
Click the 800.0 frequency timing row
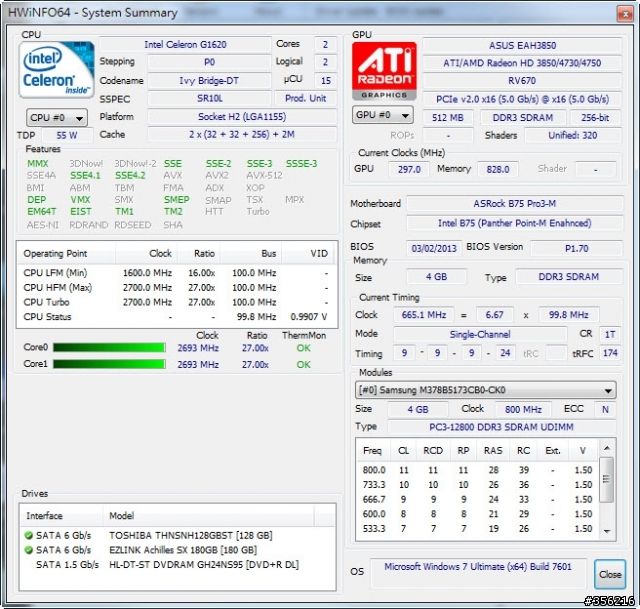[x=478, y=470]
